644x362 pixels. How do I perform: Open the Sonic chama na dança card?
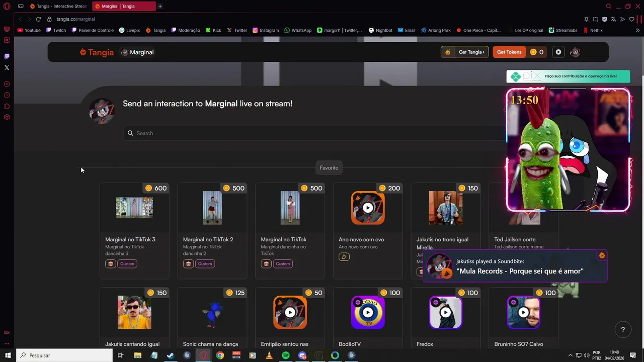point(212,318)
